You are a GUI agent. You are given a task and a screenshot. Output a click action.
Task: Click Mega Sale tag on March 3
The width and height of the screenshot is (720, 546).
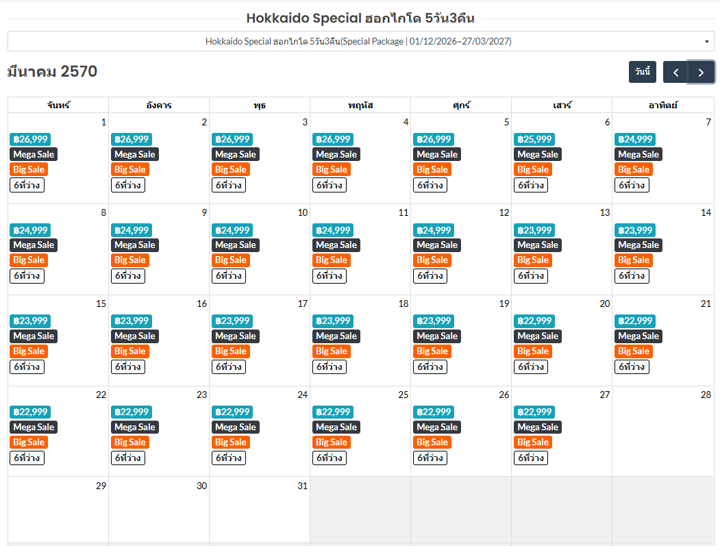(236, 154)
